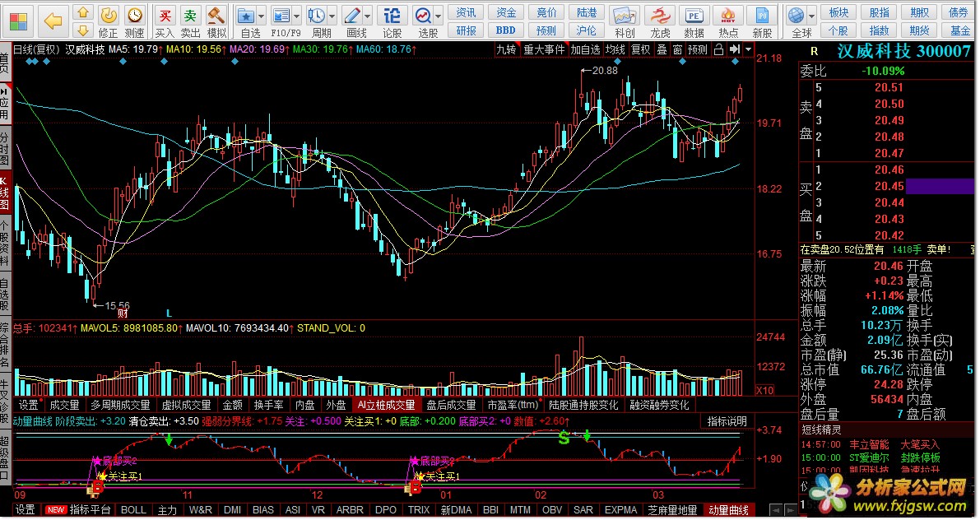The image size is (980, 520).
Task: Select the 成交量 volume tab
Action: click(64, 405)
